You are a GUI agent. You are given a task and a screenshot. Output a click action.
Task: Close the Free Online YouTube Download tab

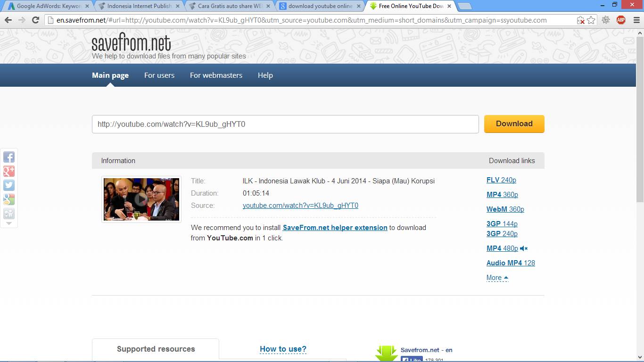coord(448,6)
